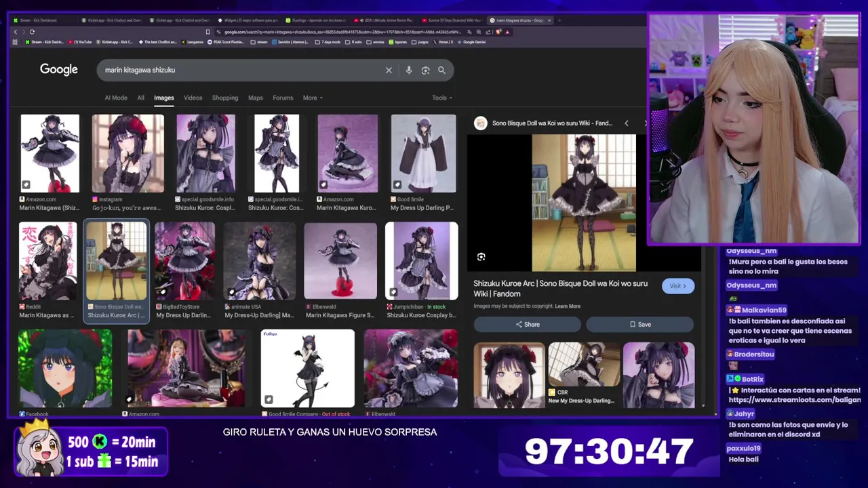Start voice search with the microphone icon

click(x=408, y=70)
